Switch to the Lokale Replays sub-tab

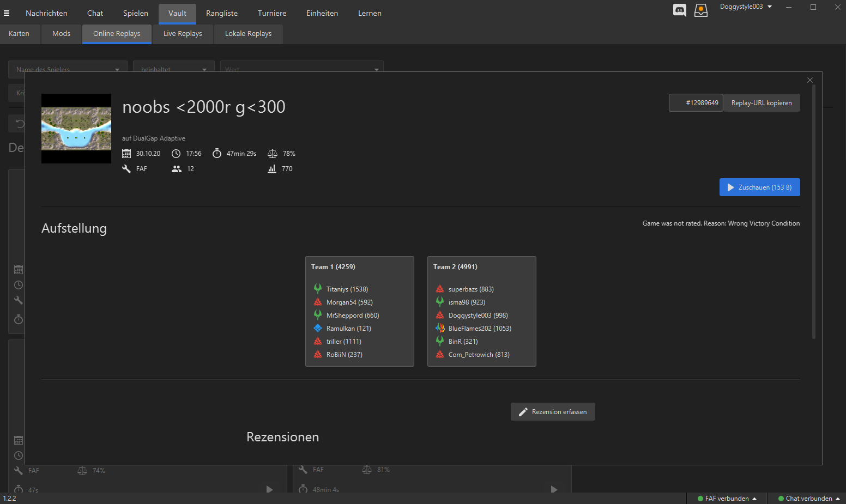tap(248, 34)
